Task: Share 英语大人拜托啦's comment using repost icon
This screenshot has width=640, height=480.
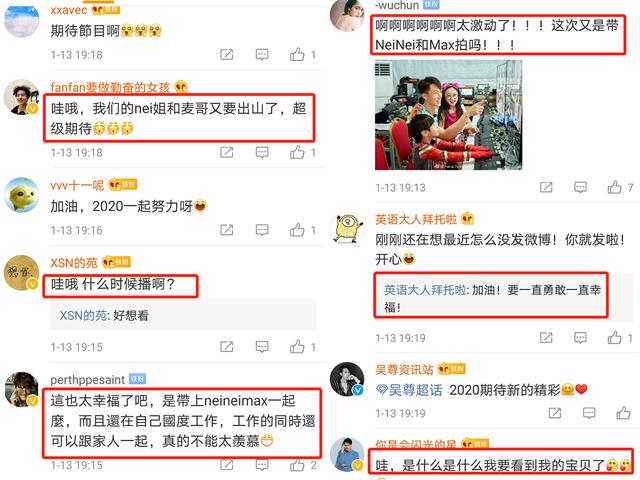Action: point(546,338)
